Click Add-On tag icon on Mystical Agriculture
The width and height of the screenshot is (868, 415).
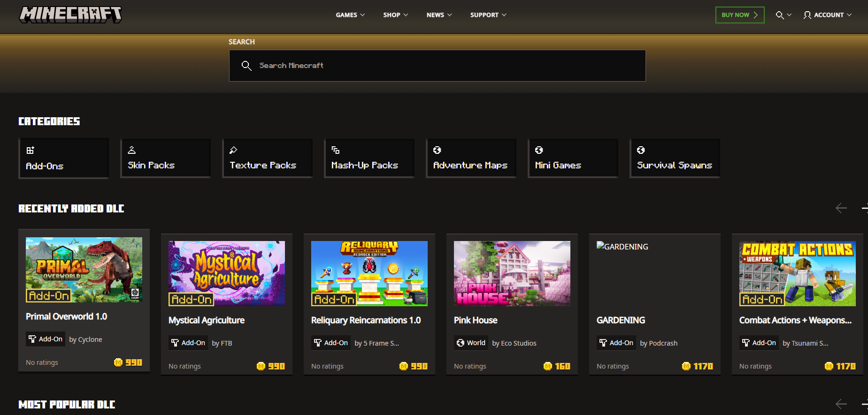click(175, 343)
